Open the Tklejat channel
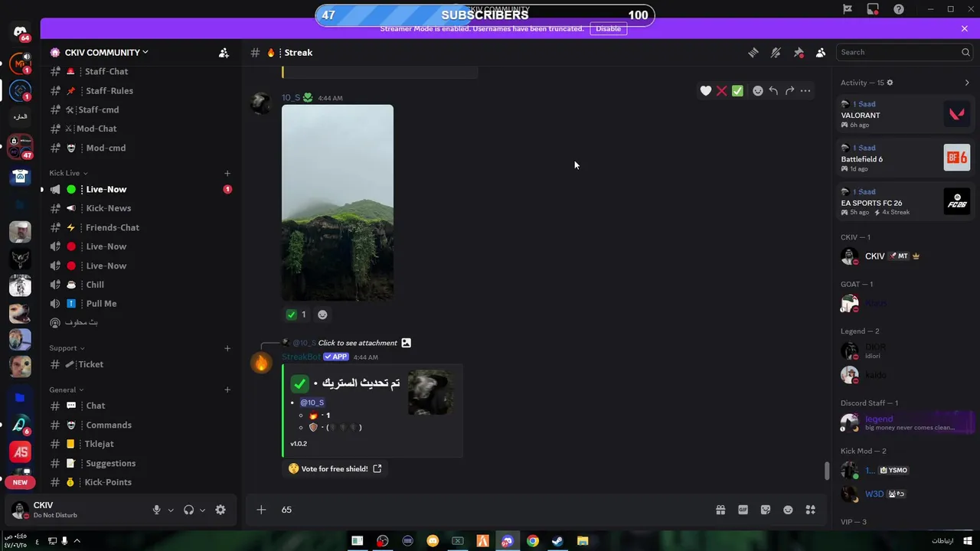The image size is (980, 551). tap(139, 444)
